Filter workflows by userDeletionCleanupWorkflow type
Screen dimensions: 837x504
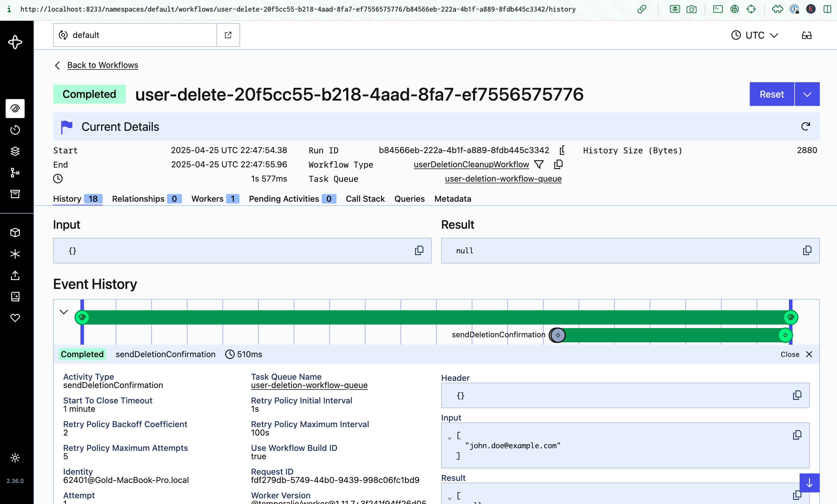pyautogui.click(x=539, y=165)
